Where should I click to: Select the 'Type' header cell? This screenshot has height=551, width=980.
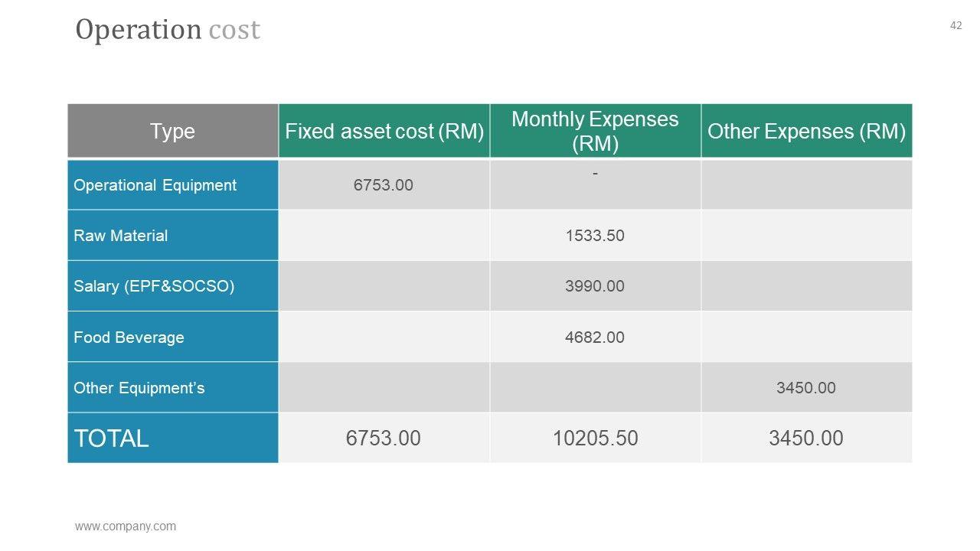point(172,131)
